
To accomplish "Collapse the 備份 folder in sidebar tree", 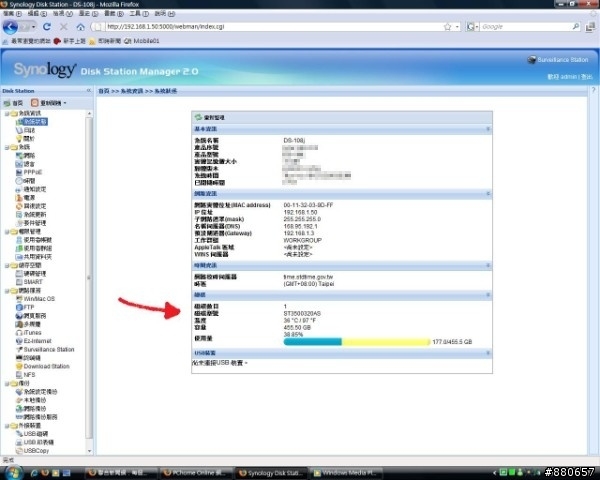I will 7,383.
